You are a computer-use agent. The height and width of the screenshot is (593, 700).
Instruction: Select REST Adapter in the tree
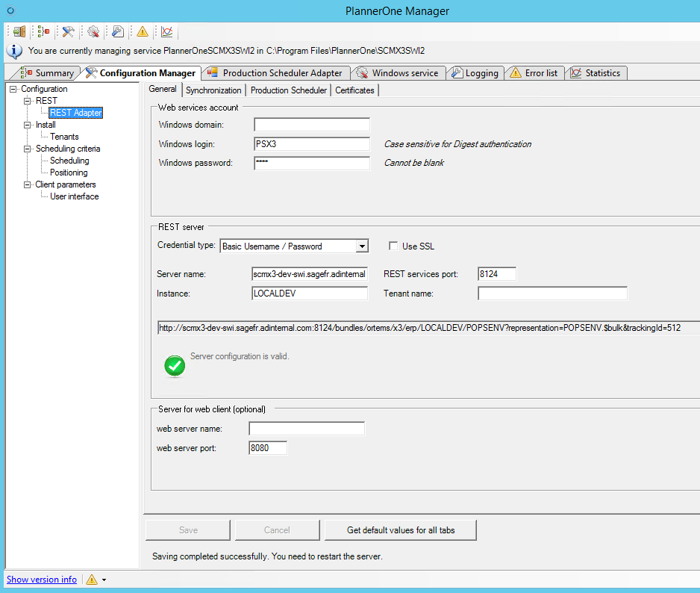click(x=75, y=113)
